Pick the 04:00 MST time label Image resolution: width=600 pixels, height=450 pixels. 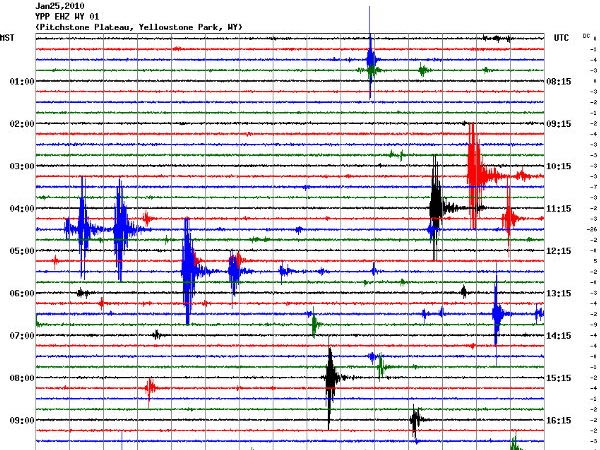click(22, 209)
